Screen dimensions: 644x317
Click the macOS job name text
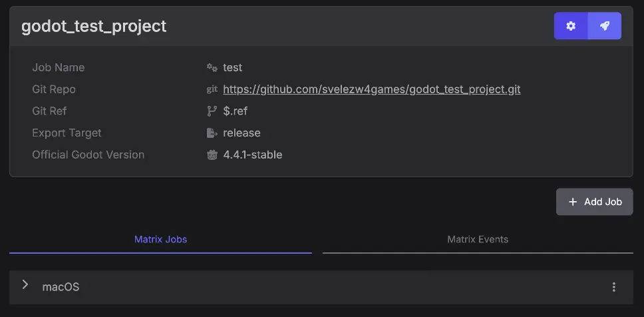pos(61,286)
